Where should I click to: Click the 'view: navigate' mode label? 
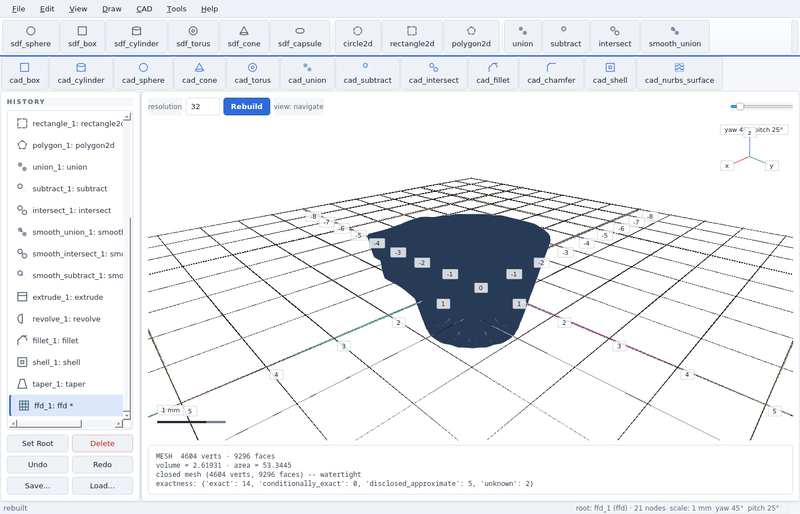click(x=298, y=106)
